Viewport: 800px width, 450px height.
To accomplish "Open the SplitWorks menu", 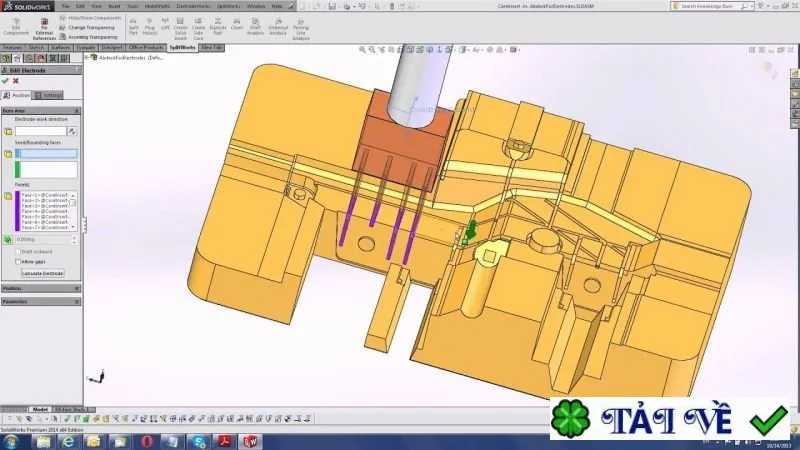I will point(228,6).
